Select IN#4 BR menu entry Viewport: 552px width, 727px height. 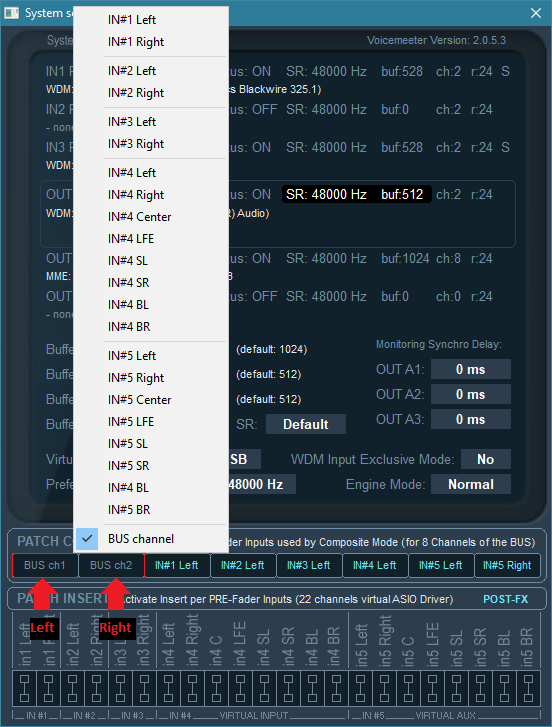[x=151, y=326]
